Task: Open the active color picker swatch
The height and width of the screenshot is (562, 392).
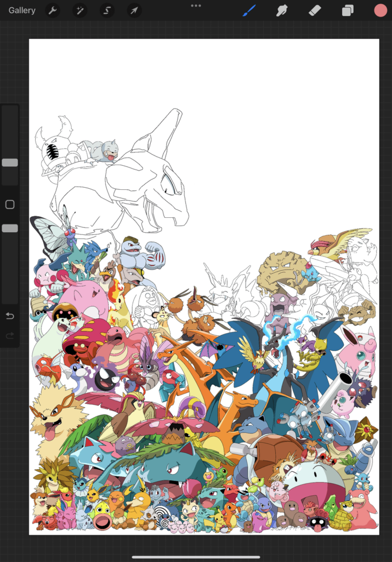Action: point(380,10)
